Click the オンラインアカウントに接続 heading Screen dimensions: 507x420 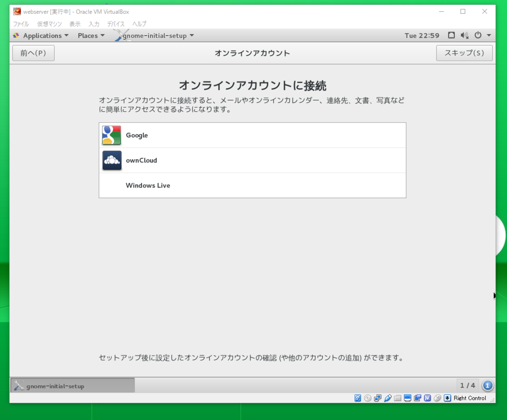coord(253,86)
